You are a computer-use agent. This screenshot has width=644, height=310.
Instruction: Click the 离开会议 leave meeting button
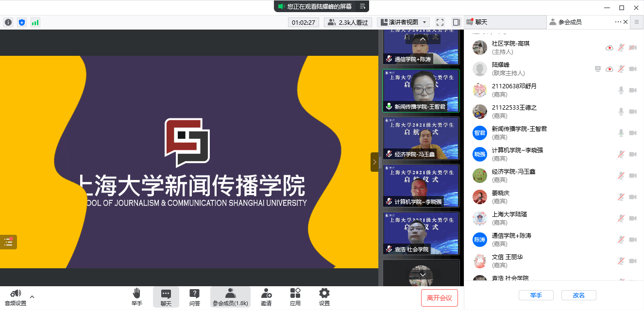coord(440,298)
